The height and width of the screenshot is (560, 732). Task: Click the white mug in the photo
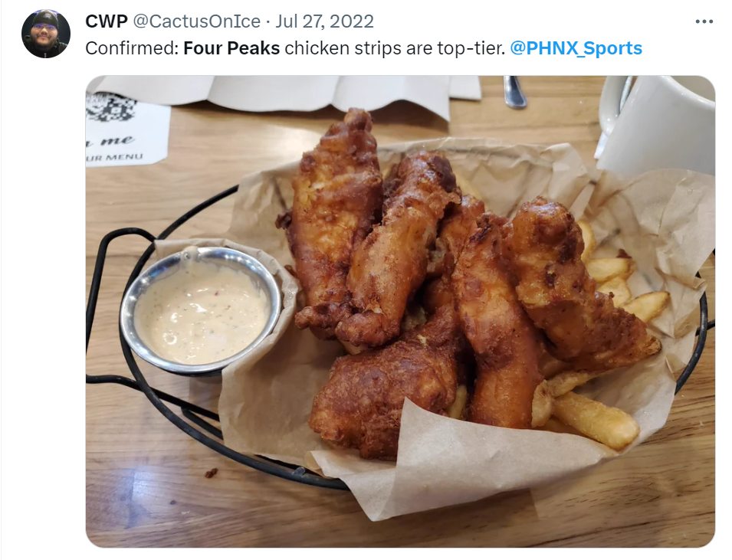[658, 123]
